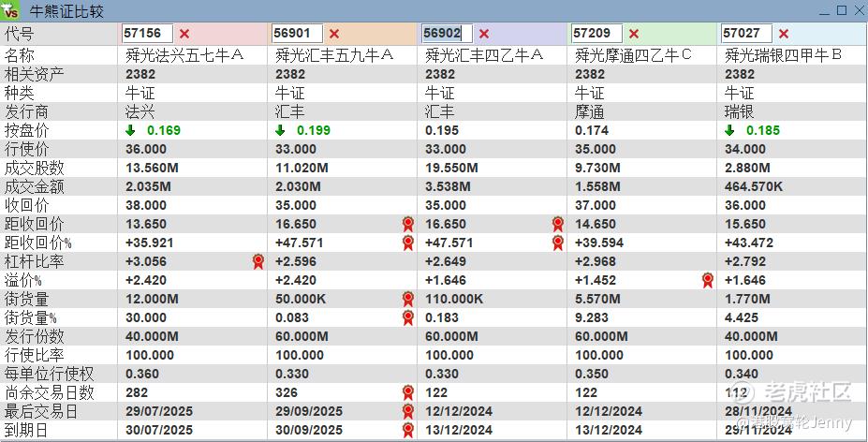Select the 溢价% row label
This screenshot has width=868, height=442.
point(23,280)
